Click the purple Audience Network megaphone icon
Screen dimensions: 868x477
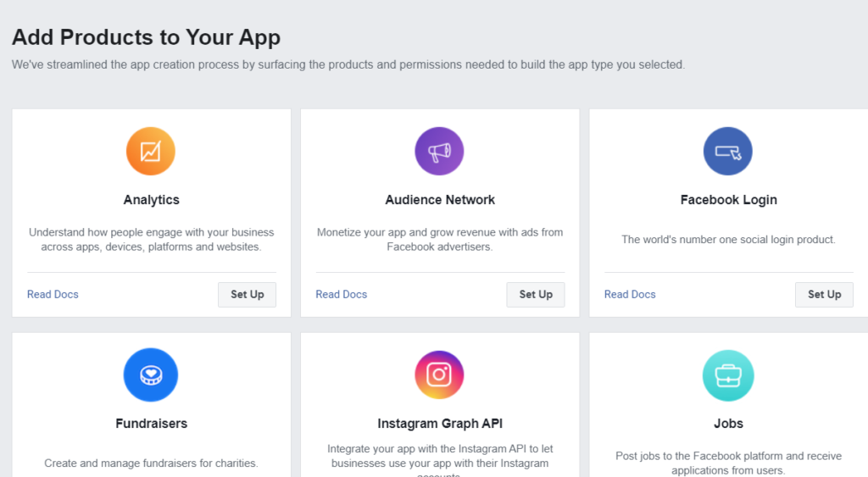pos(440,151)
